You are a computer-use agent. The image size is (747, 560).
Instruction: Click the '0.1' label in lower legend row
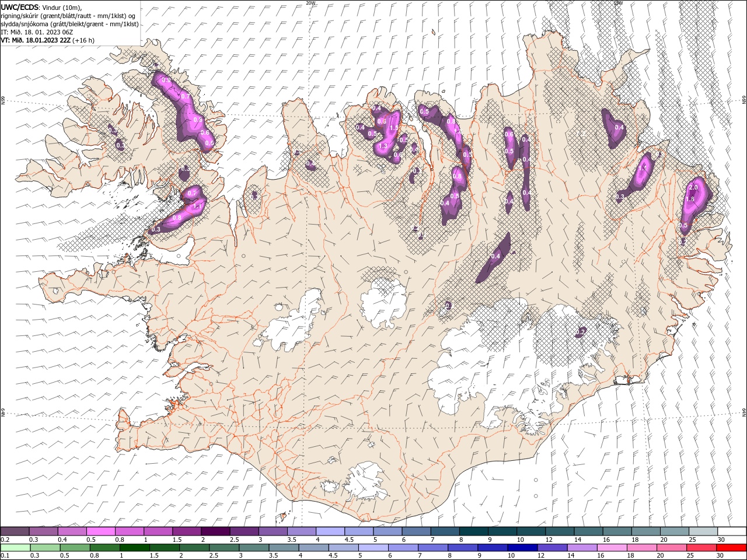pos(5,556)
